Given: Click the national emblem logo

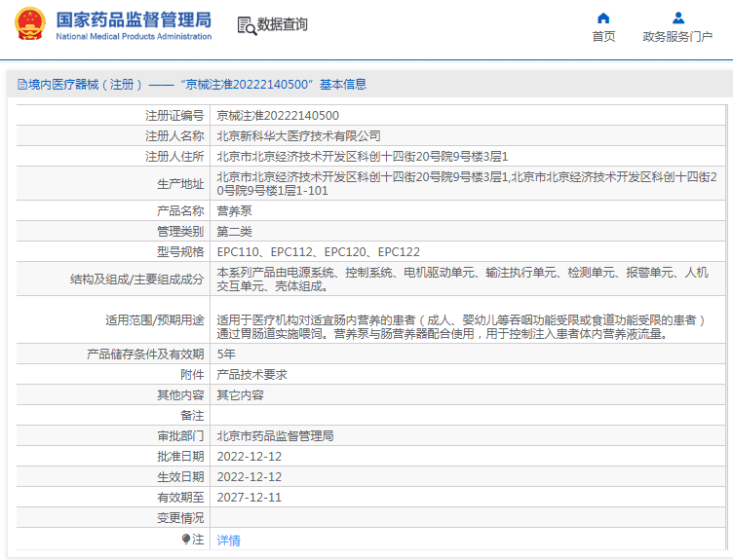Looking at the screenshot, I should [x=30, y=23].
